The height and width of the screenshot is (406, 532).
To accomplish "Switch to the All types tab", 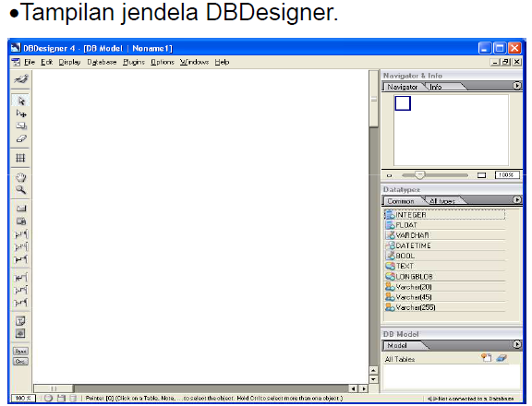I will click(442, 201).
